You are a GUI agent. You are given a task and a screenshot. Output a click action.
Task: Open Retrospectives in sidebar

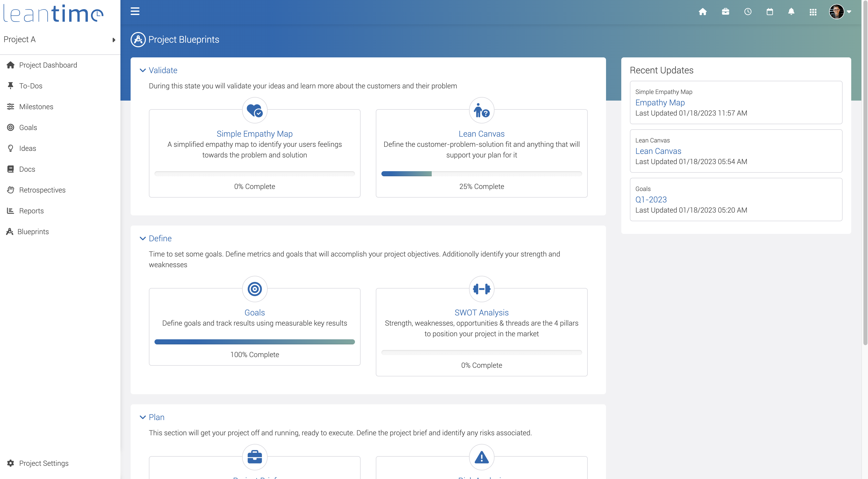42,190
